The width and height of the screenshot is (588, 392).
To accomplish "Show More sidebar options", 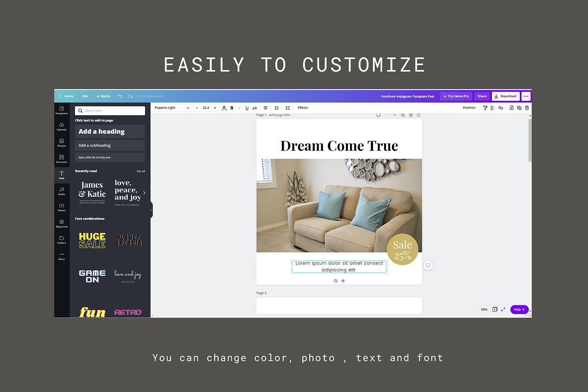I will click(x=62, y=256).
